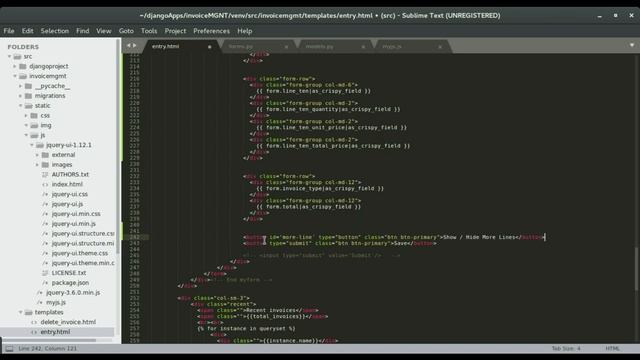Click the delete_invoice.html file icon

click(x=34, y=322)
